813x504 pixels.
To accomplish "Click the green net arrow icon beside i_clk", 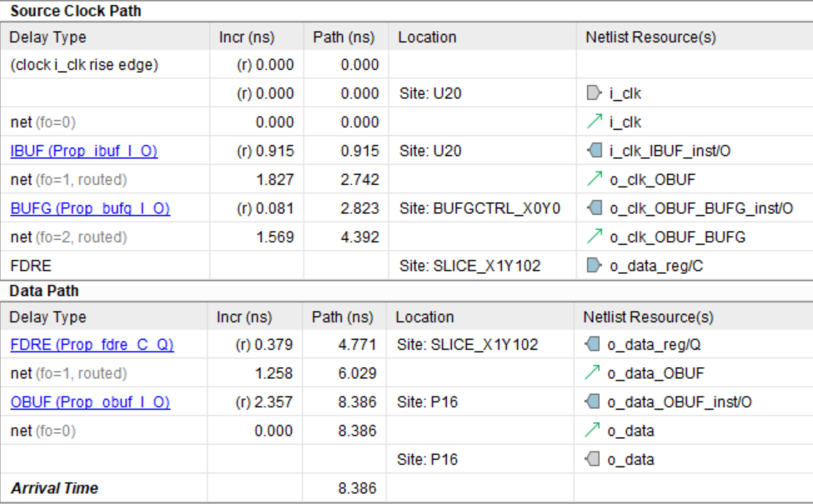I will (593, 122).
